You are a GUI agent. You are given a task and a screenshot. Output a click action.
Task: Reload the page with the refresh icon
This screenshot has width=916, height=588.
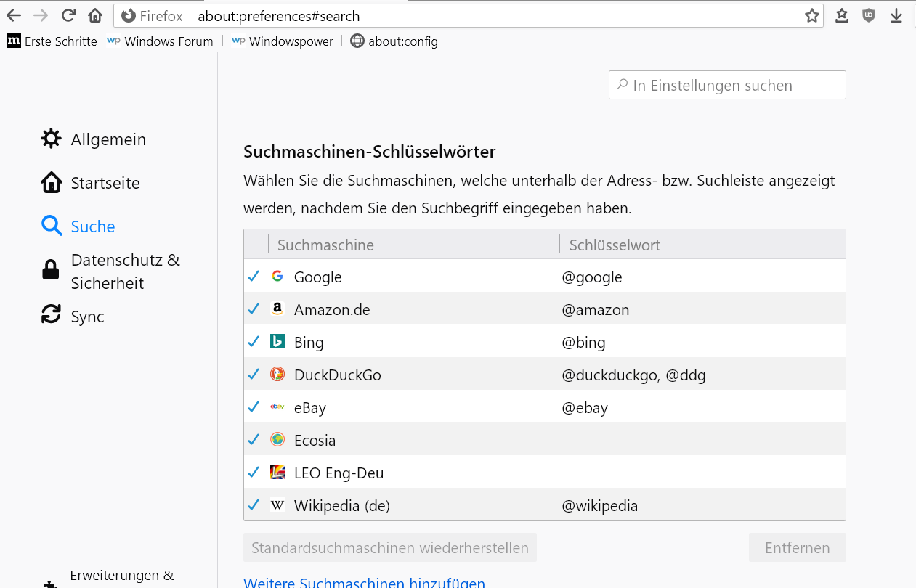(68, 16)
